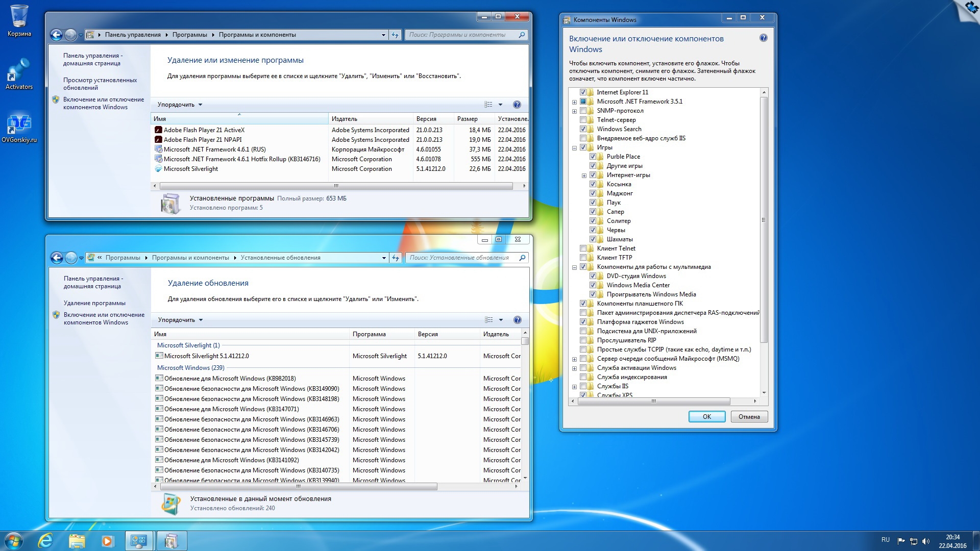This screenshot has width=980, height=551.
Task: Collapse the Microsoft Windows (239) group header
Action: [x=190, y=368]
